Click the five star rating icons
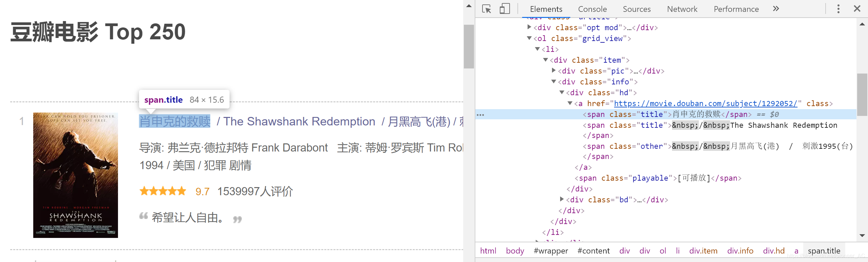This screenshot has width=868, height=262. tap(163, 191)
